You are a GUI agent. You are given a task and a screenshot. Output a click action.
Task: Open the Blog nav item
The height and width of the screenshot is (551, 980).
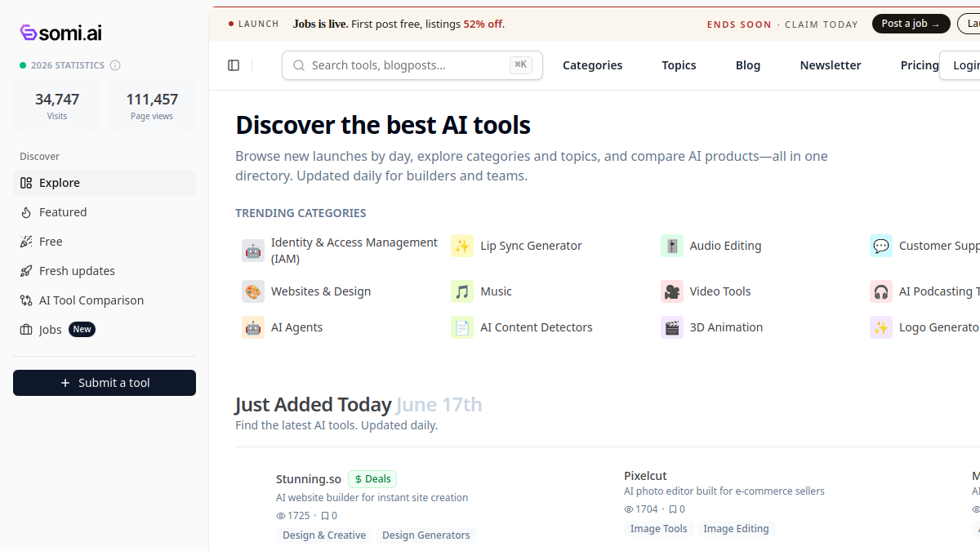tap(748, 65)
